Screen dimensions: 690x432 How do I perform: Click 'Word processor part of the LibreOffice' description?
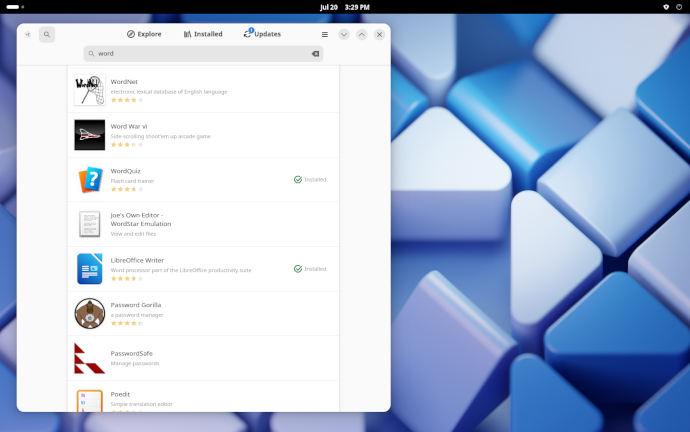[x=181, y=270]
